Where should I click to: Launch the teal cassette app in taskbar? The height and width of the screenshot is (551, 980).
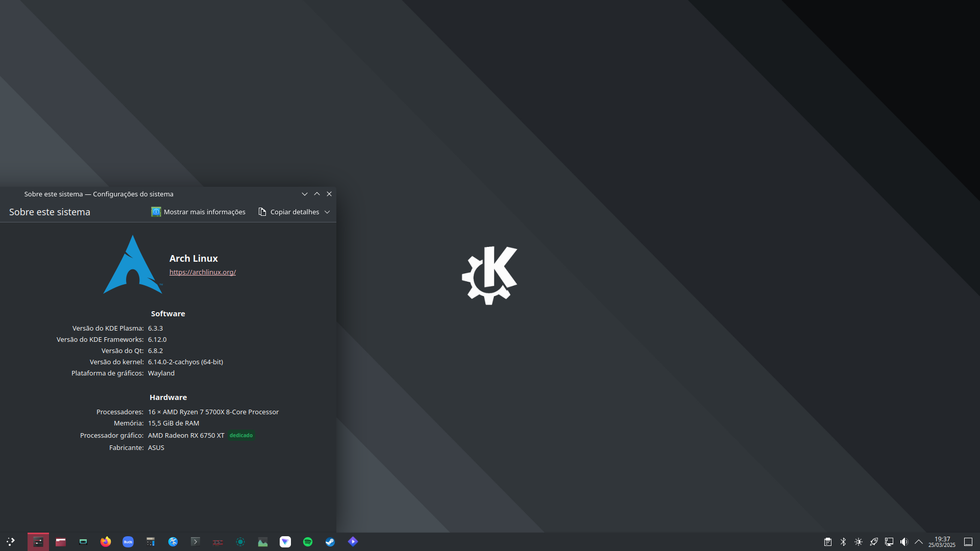[x=83, y=542]
